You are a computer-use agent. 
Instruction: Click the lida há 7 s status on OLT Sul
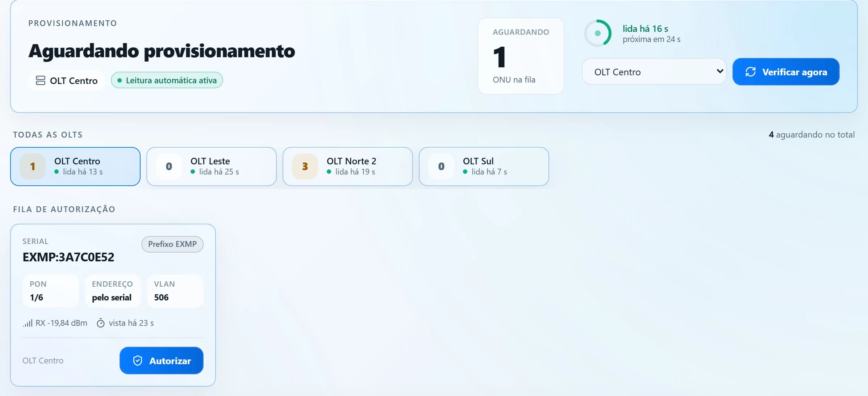pos(489,172)
